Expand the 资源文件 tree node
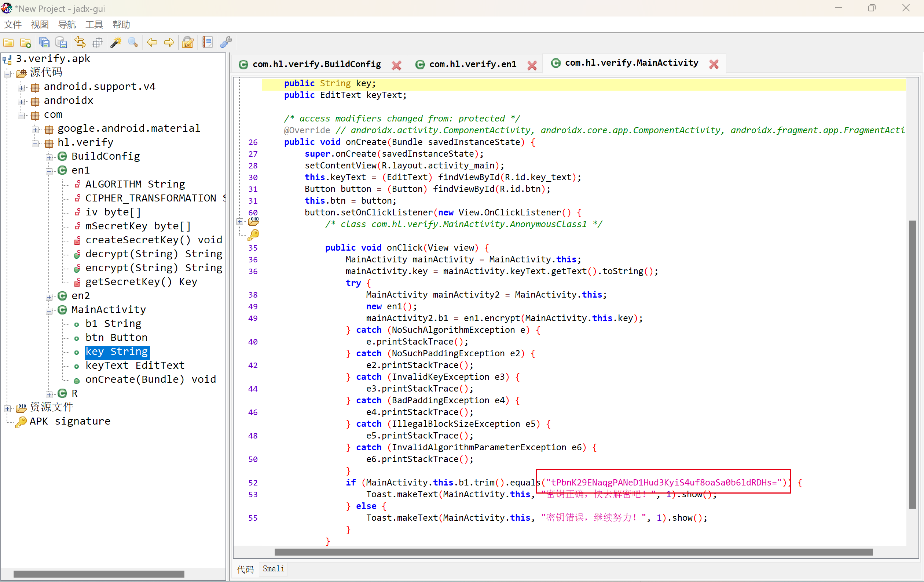The image size is (924, 582). [7, 408]
